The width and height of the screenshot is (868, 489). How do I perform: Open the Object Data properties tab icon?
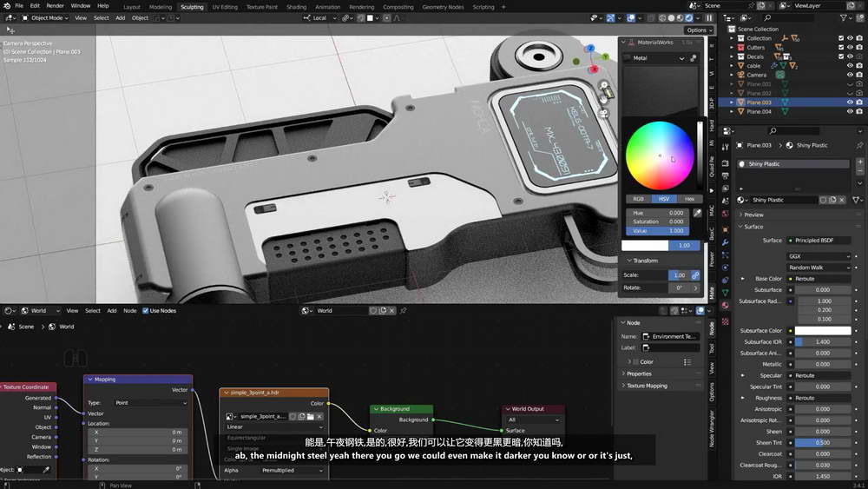point(725,293)
